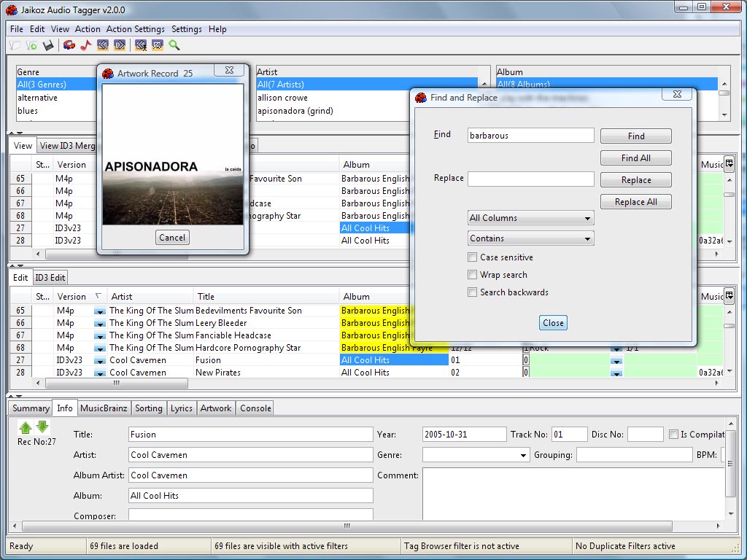This screenshot has width=747, height=560.
Task: Click the Info panel horizontal scrollbar thumb
Action: pos(347,526)
